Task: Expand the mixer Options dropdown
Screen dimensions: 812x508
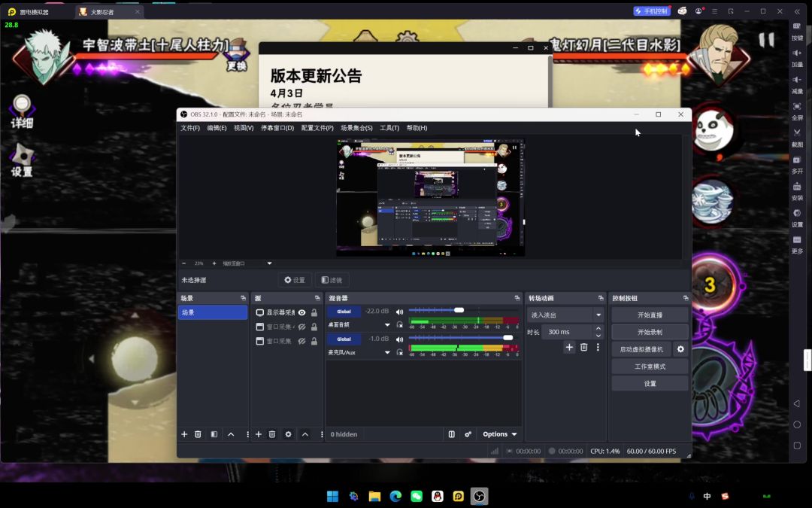Action: click(x=500, y=434)
